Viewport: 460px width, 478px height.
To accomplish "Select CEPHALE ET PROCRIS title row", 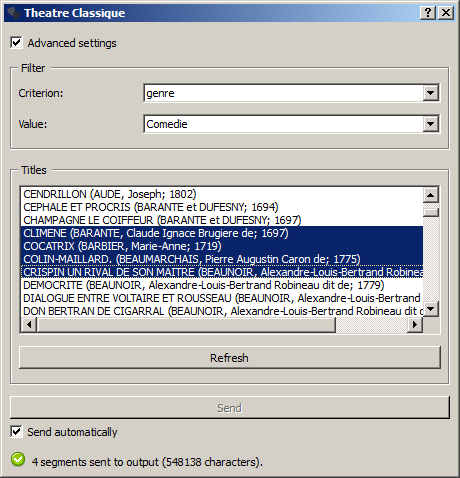I will 222,207.
